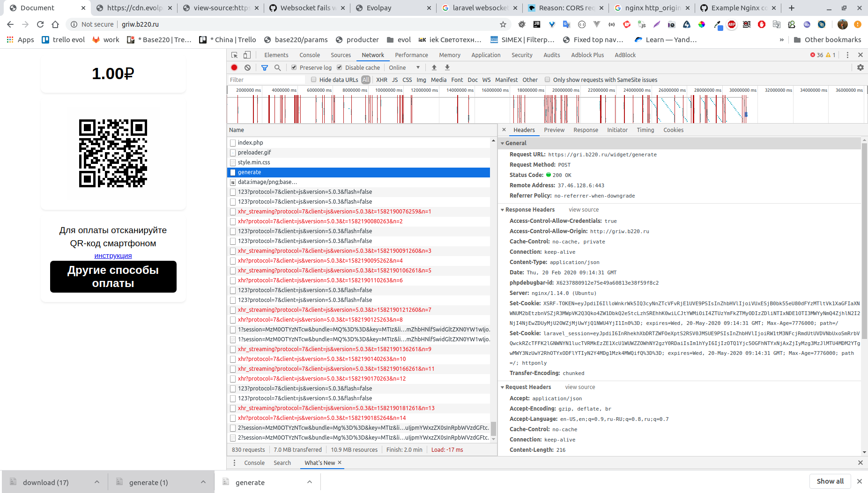
Task: Switch to the Sources panel
Action: 341,55
